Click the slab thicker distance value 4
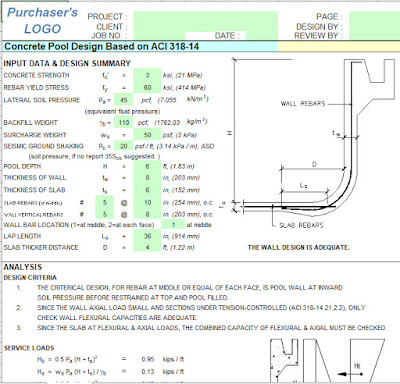This screenshot has width=400, height=384. click(x=147, y=247)
